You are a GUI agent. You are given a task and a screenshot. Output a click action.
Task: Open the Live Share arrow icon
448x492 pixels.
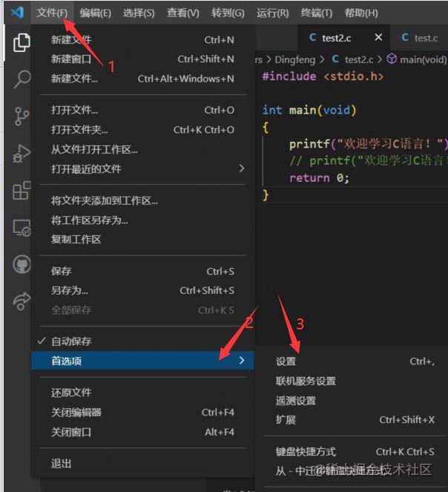tap(22, 301)
